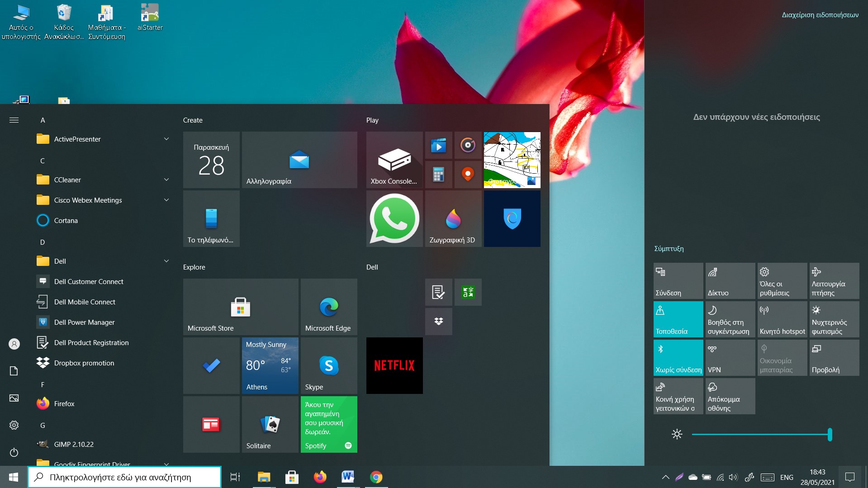Open Pictures from Start menu sidebar
868x488 pixels.
(x=14, y=398)
